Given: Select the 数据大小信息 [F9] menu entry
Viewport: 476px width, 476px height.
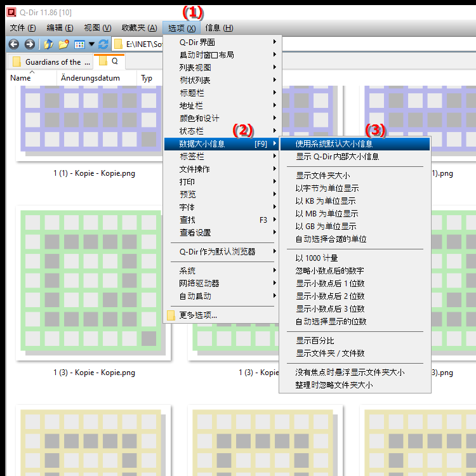Looking at the screenshot, I should [x=221, y=144].
